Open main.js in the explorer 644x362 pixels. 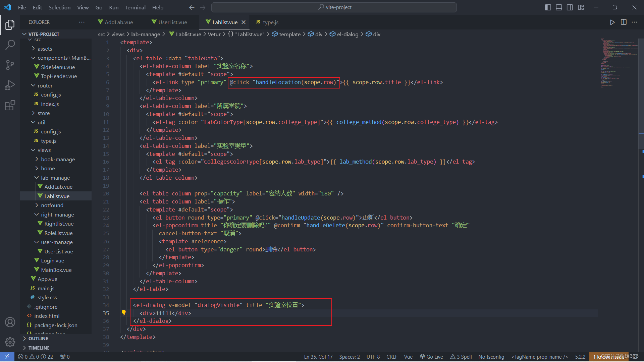[46, 288]
